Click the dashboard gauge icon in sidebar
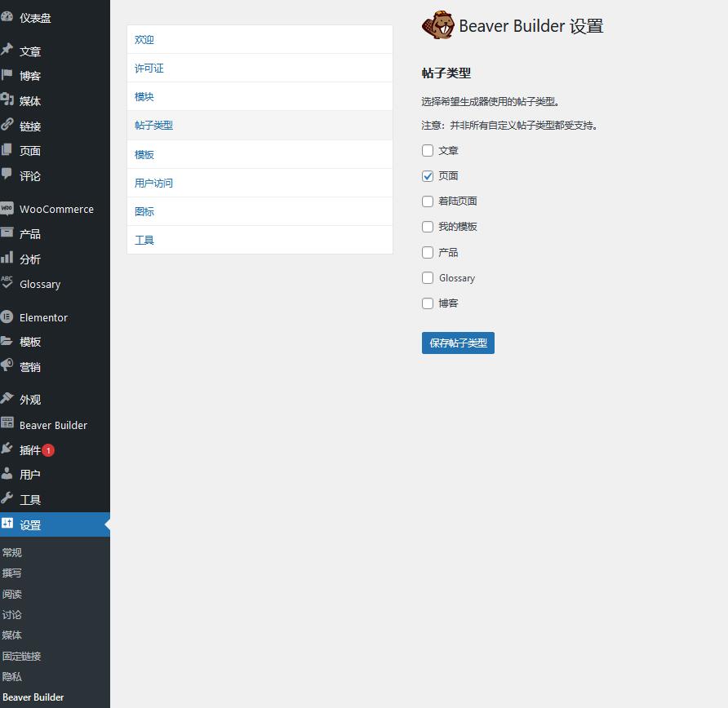The height and width of the screenshot is (708, 728). coord(7,17)
